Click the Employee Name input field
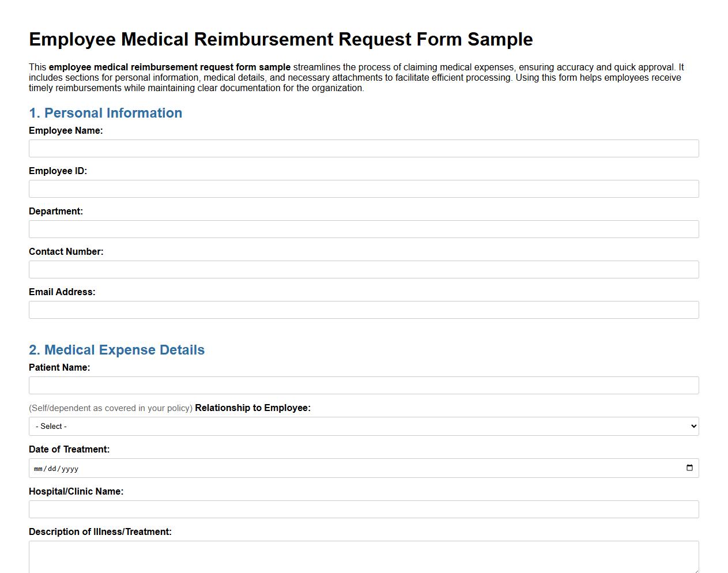 pos(363,148)
